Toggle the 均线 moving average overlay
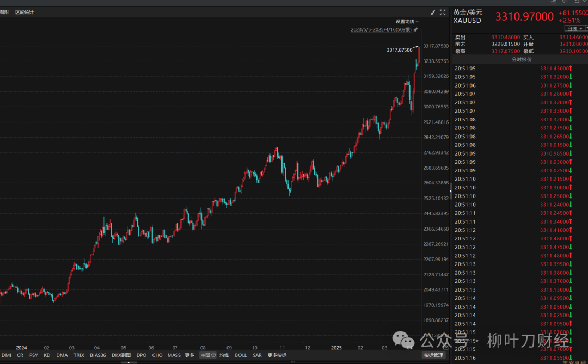The image size is (588, 364). point(224,355)
